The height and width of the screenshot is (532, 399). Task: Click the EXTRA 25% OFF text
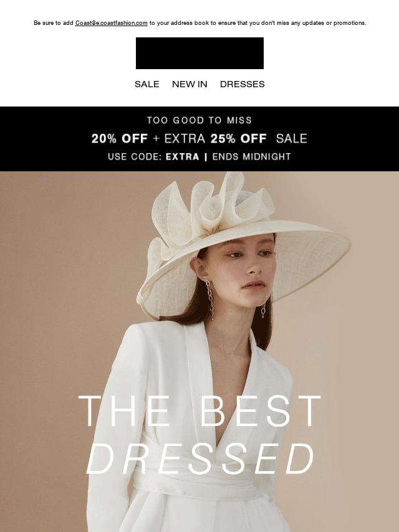tap(215, 138)
